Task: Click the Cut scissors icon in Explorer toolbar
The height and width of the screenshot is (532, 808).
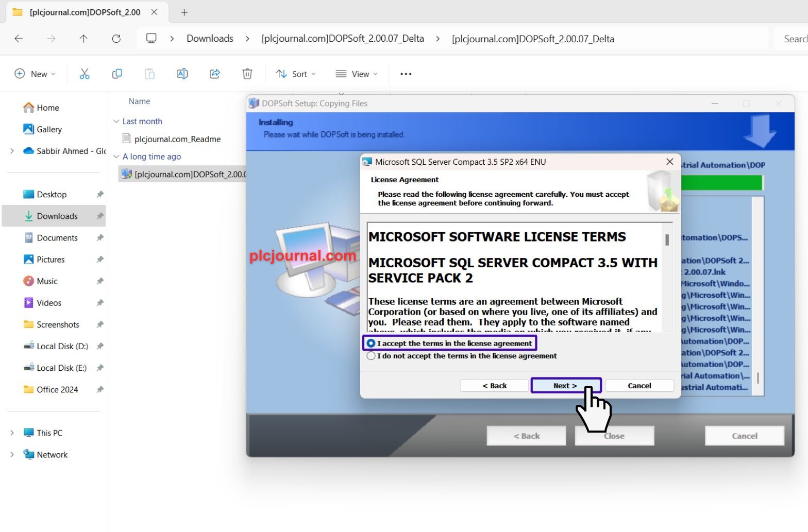Action: pyautogui.click(x=85, y=74)
